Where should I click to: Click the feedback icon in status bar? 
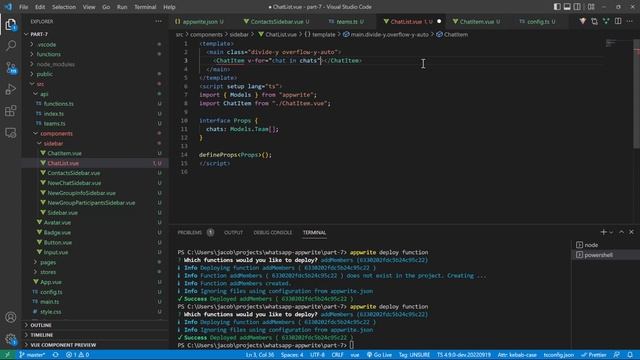(617, 355)
